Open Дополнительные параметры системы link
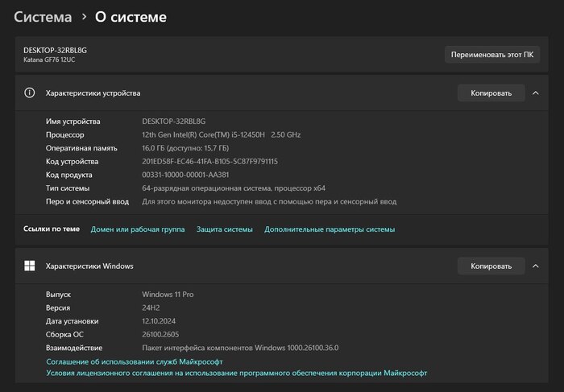 click(330, 229)
